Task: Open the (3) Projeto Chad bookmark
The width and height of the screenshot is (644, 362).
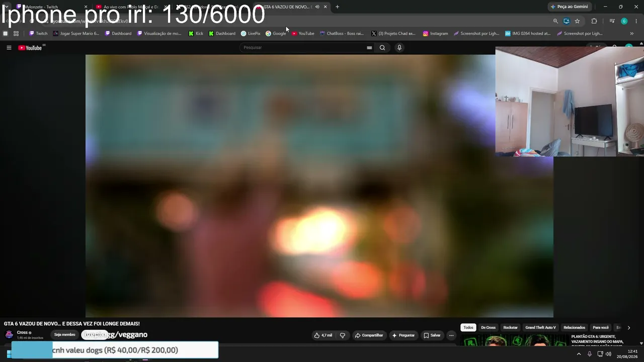Action: tap(393, 34)
